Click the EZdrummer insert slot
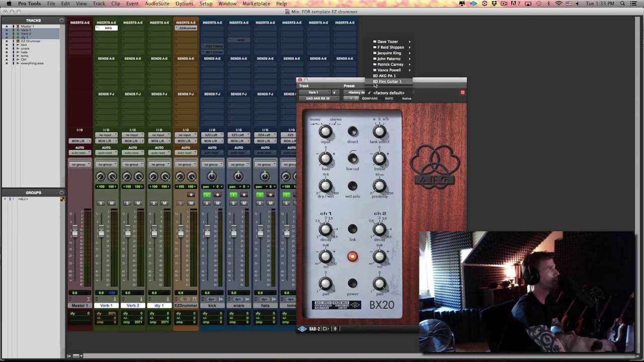 tap(186, 28)
